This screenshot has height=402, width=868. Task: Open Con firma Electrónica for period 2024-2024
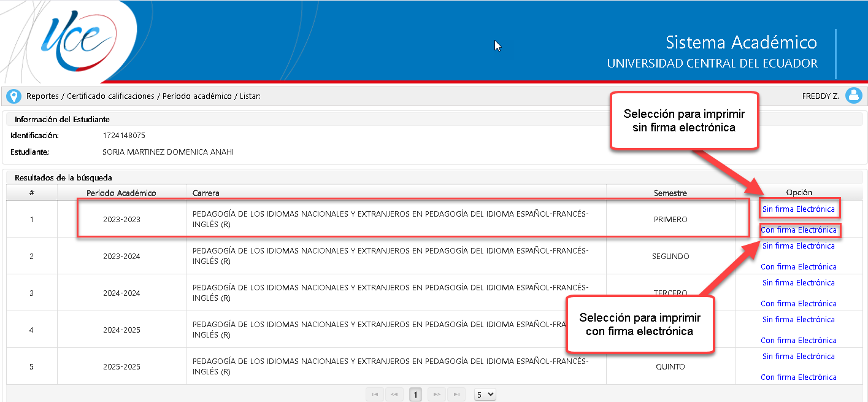click(798, 304)
